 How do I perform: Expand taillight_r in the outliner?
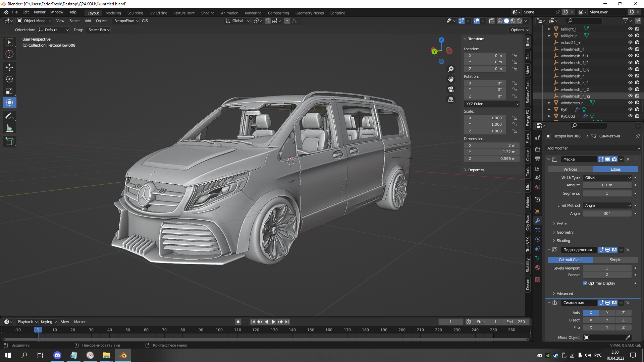coord(549,36)
